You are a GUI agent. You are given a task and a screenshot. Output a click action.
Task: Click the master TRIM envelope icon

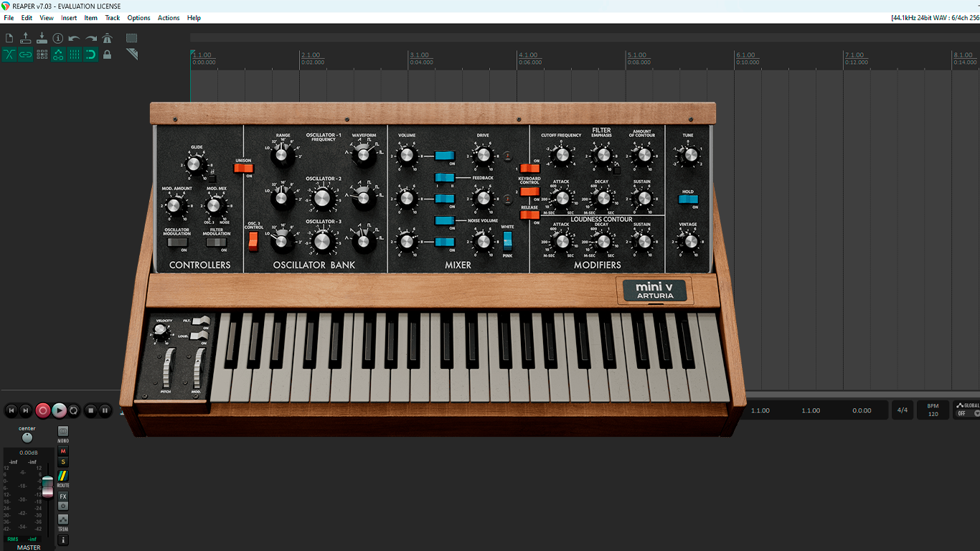pos(63,519)
